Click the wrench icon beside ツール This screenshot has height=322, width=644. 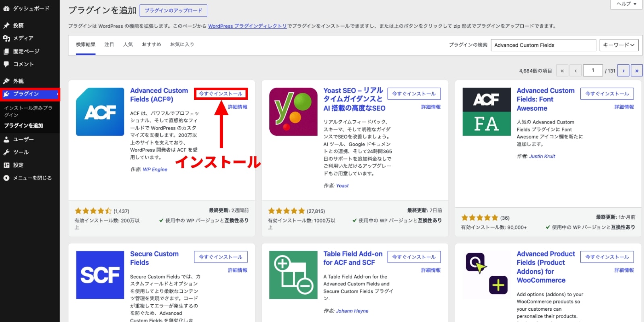pyautogui.click(x=6, y=152)
